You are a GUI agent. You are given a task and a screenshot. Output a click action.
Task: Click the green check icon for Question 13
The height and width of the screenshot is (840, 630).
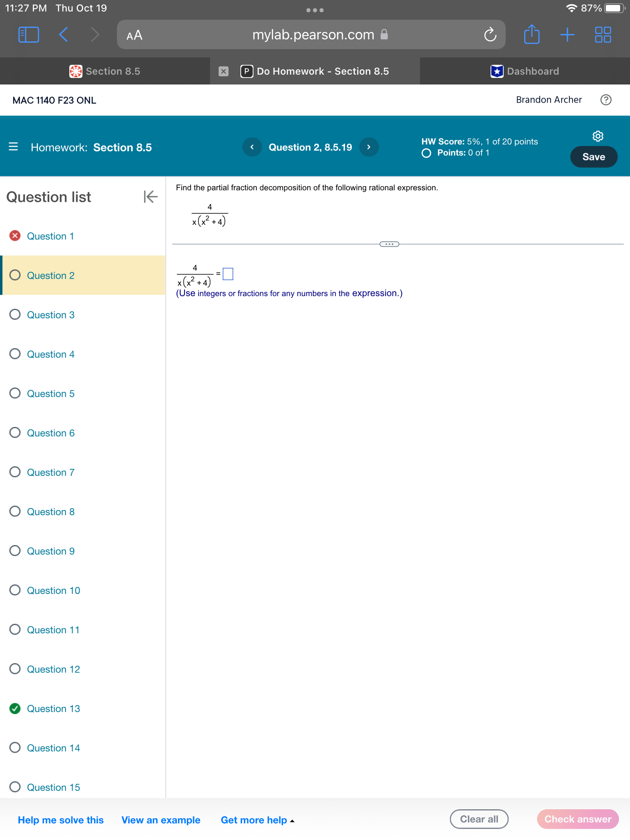click(15, 708)
